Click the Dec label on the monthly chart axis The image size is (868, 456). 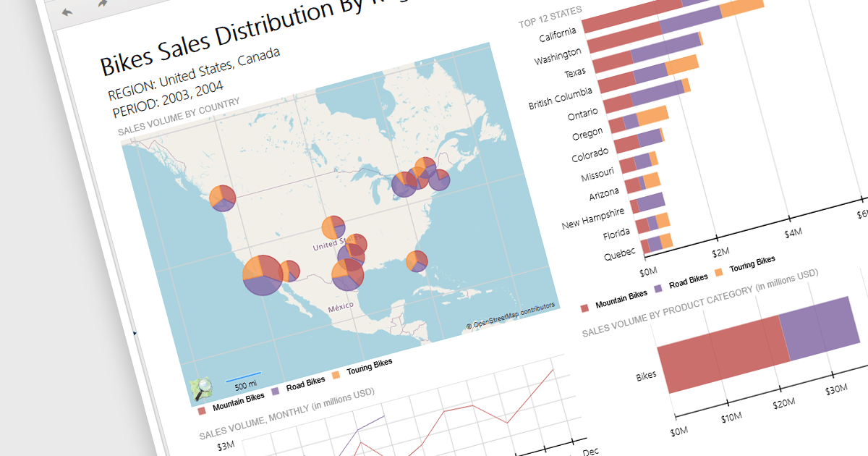click(591, 452)
